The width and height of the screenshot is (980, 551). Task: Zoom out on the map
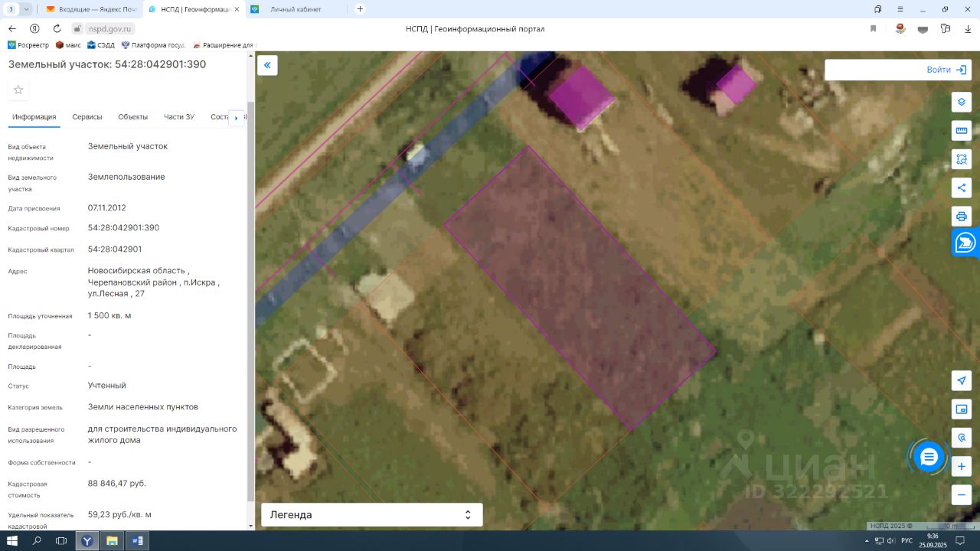tap(962, 494)
